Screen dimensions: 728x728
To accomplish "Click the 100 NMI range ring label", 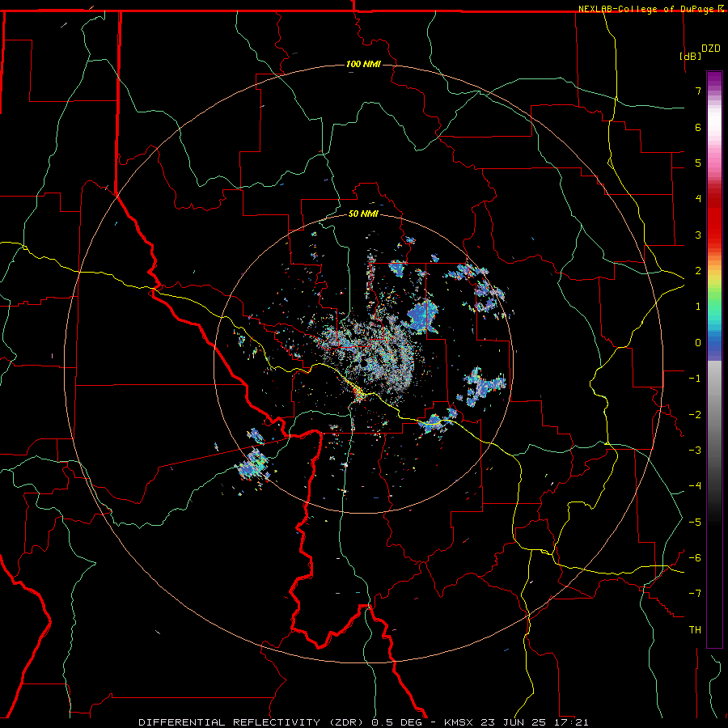I will click(363, 64).
